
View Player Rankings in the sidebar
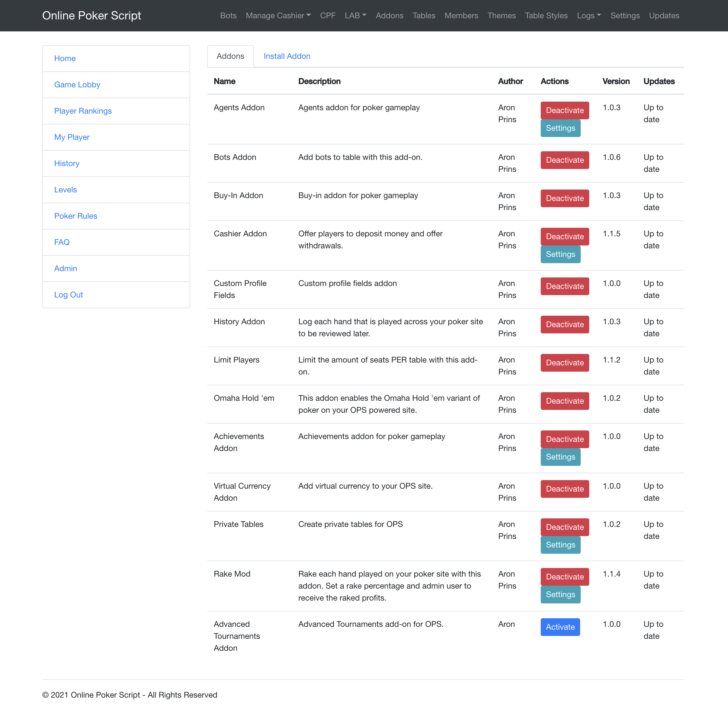pyautogui.click(x=116, y=111)
